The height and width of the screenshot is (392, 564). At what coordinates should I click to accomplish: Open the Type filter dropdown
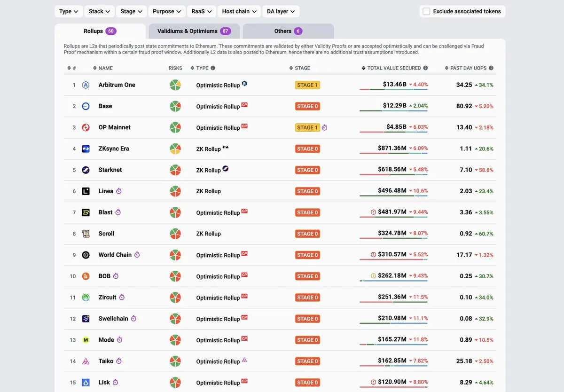tap(69, 11)
